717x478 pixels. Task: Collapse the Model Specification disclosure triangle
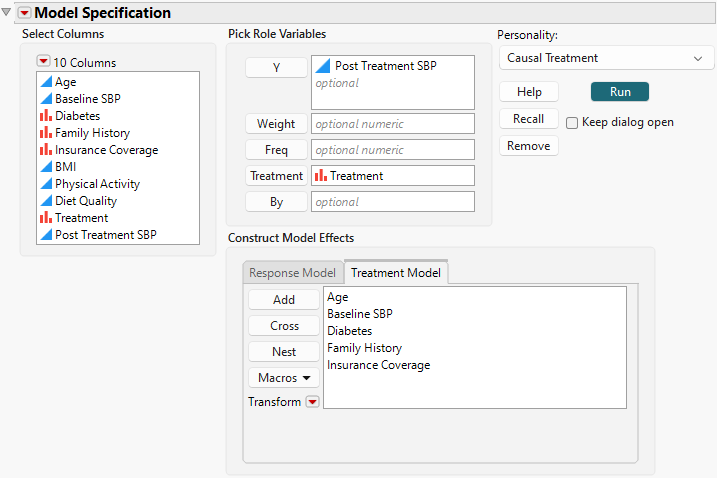coord(8,13)
